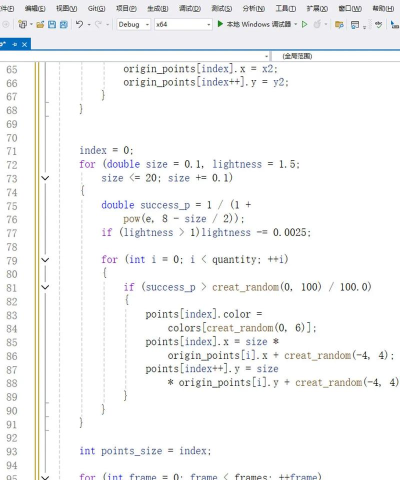
Task: Collapse the inner for loop at line 79
Action: [45, 260]
